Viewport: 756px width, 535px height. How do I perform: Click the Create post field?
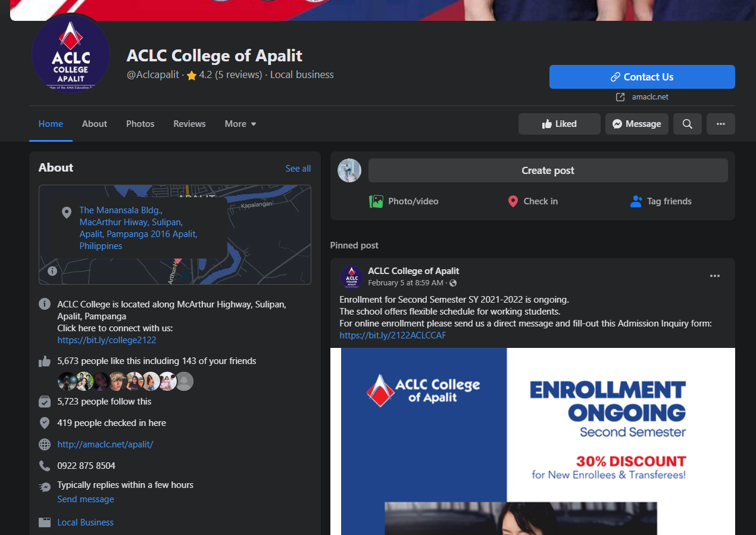pyautogui.click(x=548, y=170)
